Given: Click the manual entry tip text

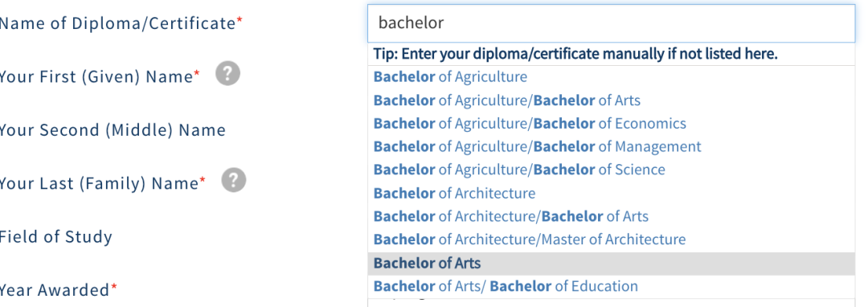Looking at the screenshot, I should tap(575, 54).
